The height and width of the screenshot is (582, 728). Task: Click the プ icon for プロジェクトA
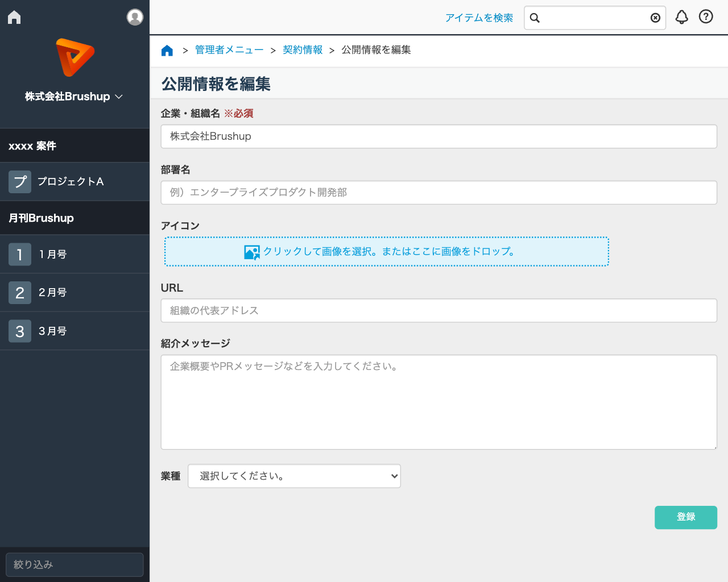click(x=19, y=181)
